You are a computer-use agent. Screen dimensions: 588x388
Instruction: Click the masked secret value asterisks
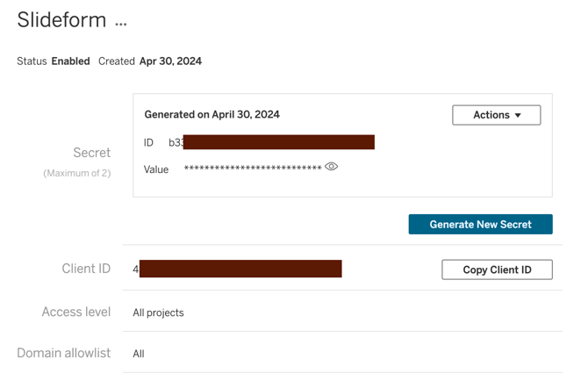[252, 169]
